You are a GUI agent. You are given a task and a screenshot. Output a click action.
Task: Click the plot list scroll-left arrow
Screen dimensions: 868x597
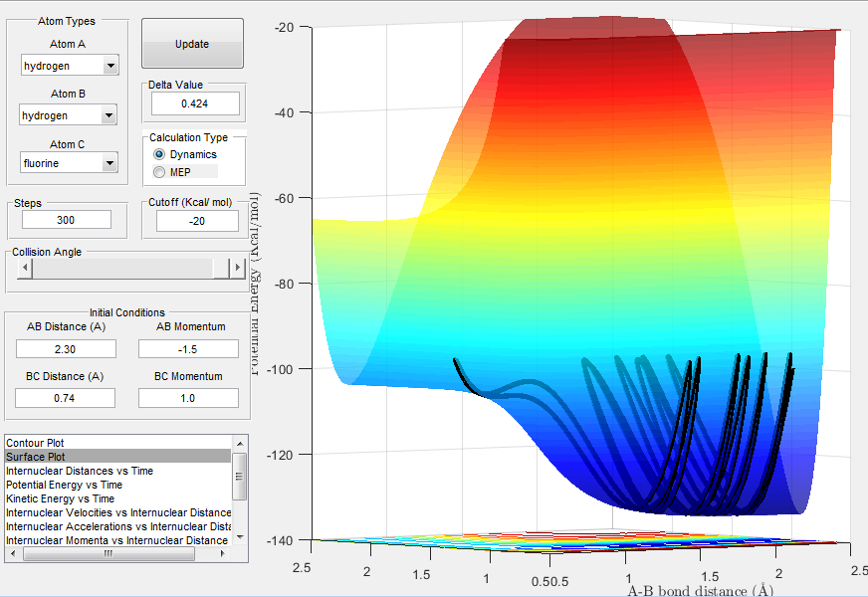pyautogui.click(x=13, y=554)
